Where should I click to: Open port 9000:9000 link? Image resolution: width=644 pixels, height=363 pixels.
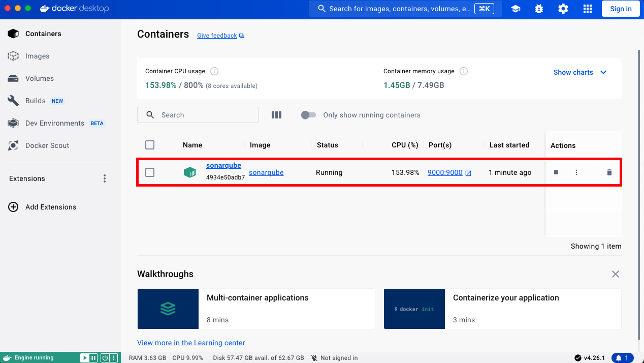click(445, 173)
